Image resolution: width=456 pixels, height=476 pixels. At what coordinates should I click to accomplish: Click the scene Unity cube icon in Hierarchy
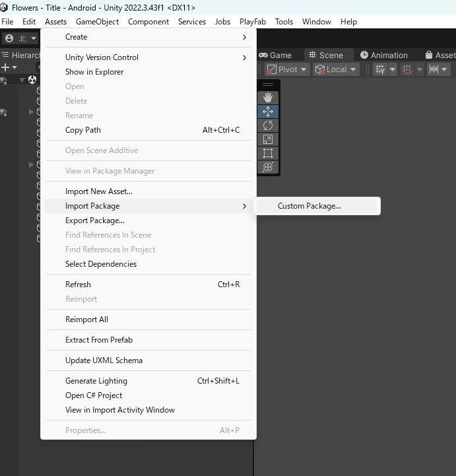[x=32, y=80]
